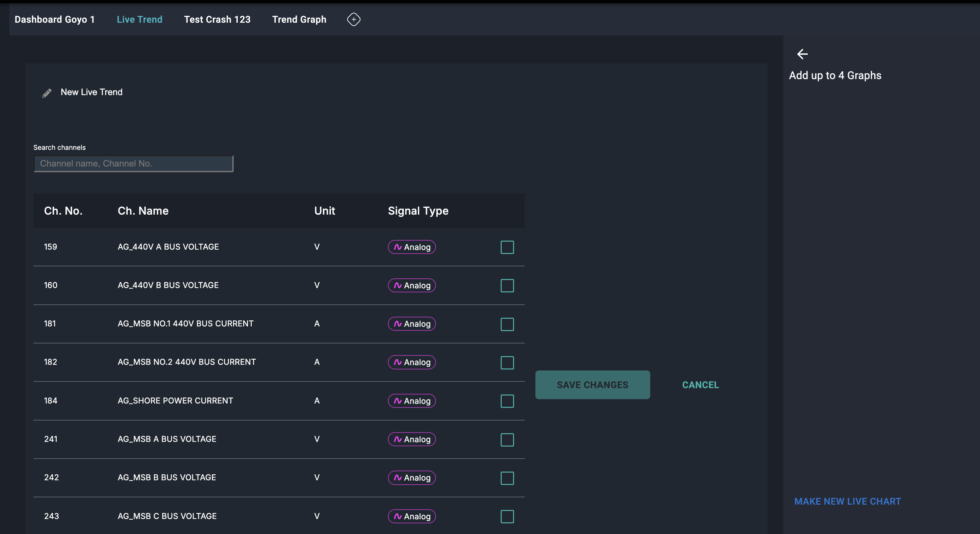Check the box for AG_440V B BUS VOLTAGE
980x534 pixels.
click(507, 286)
